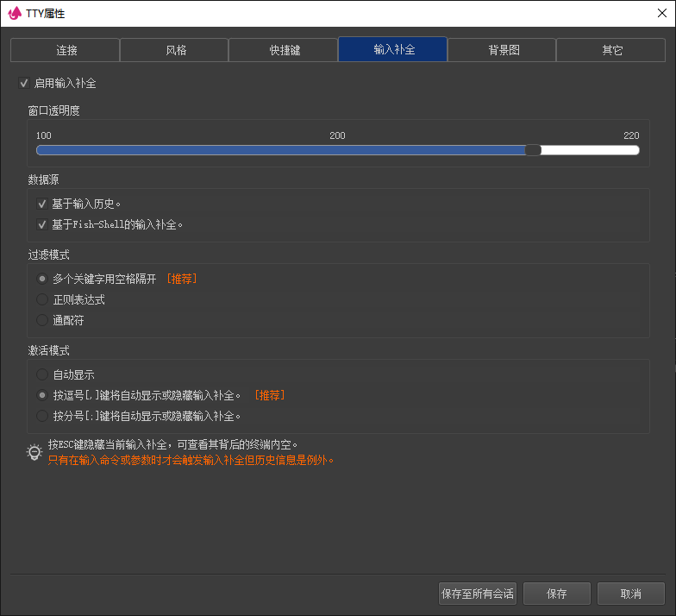Screen dimensions: 676x616
Task: Toggle 启用输入补全 checkbox
Action: click(24, 84)
